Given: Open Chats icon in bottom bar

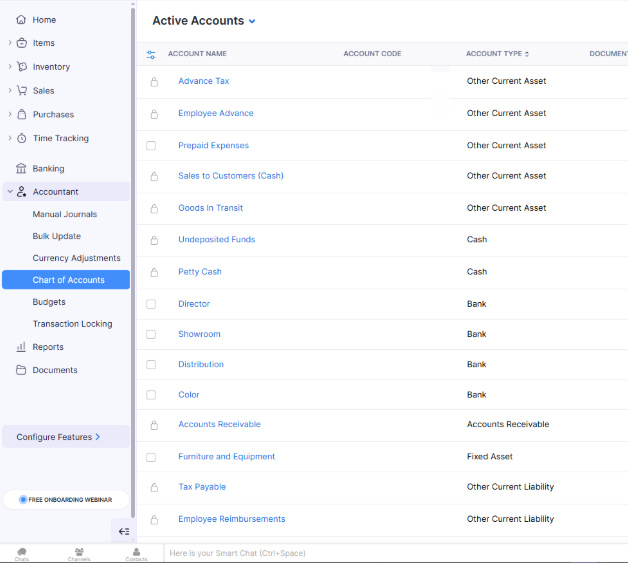Looking at the screenshot, I should pyautogui.click(x=21, y=554).
